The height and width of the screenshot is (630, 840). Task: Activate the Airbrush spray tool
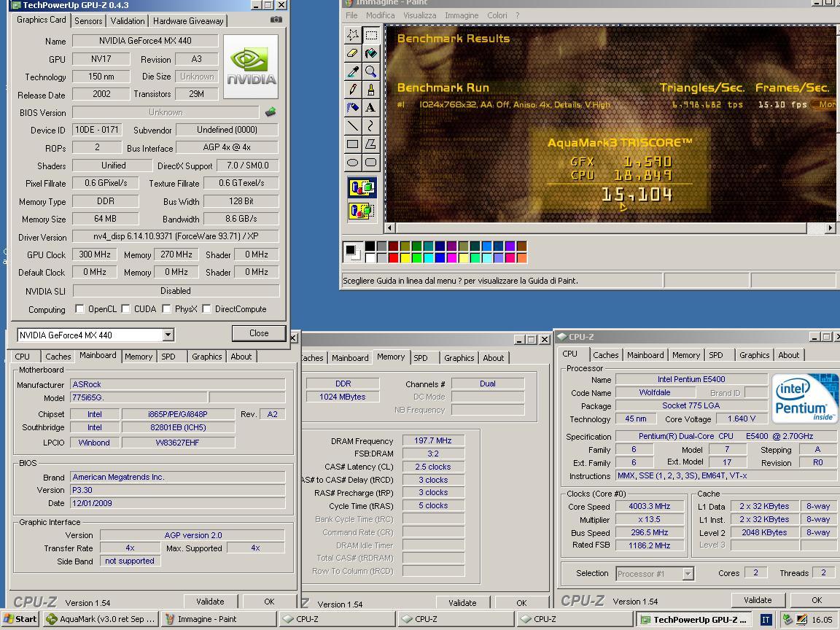(352, 108)
